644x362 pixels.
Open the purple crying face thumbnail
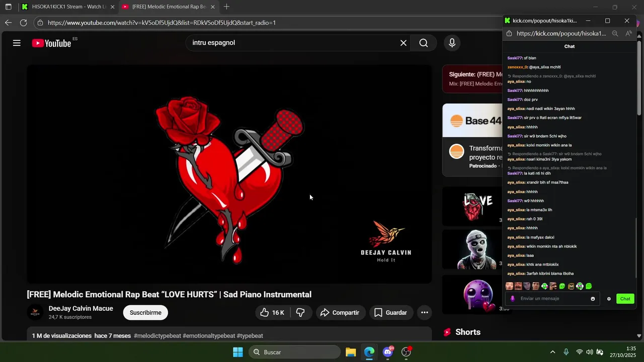tap(473, 294)
